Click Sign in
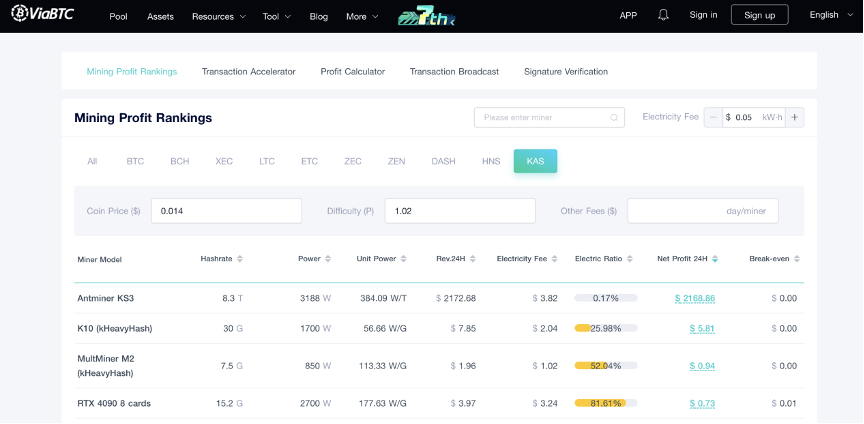864x424 pixels. click(703, 15)
